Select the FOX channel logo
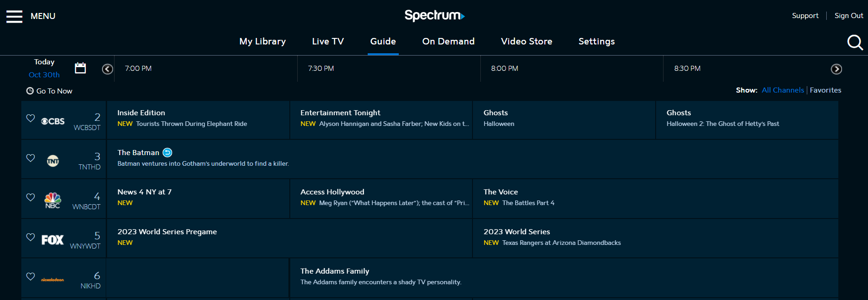Viewport: 868px width, 300px height. tap(52, 239)
